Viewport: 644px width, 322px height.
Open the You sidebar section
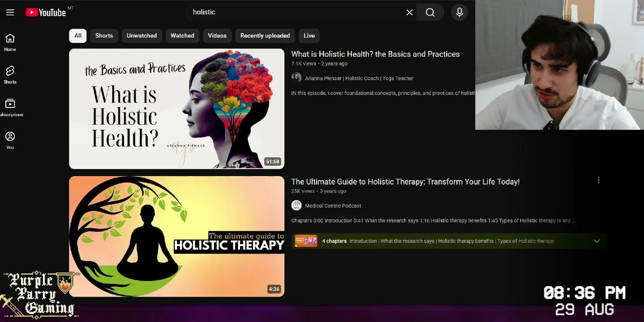pyautogui.click(x=10, y=140)
